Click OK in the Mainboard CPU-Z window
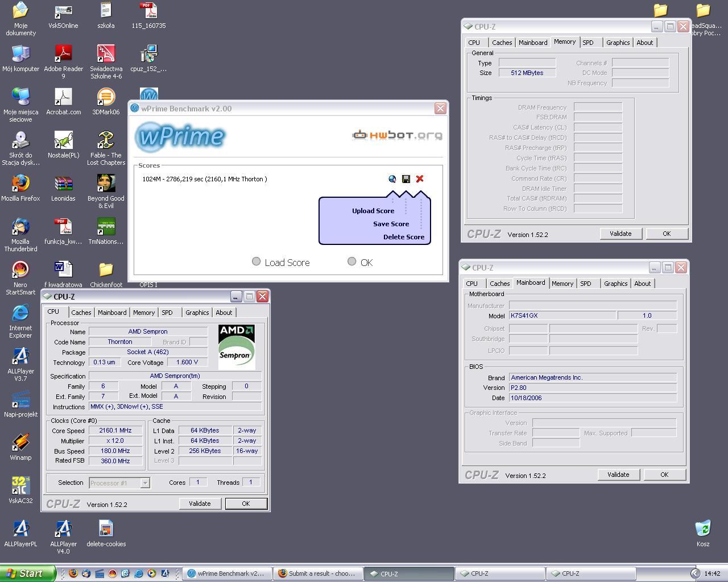 (x=664, y=475)
